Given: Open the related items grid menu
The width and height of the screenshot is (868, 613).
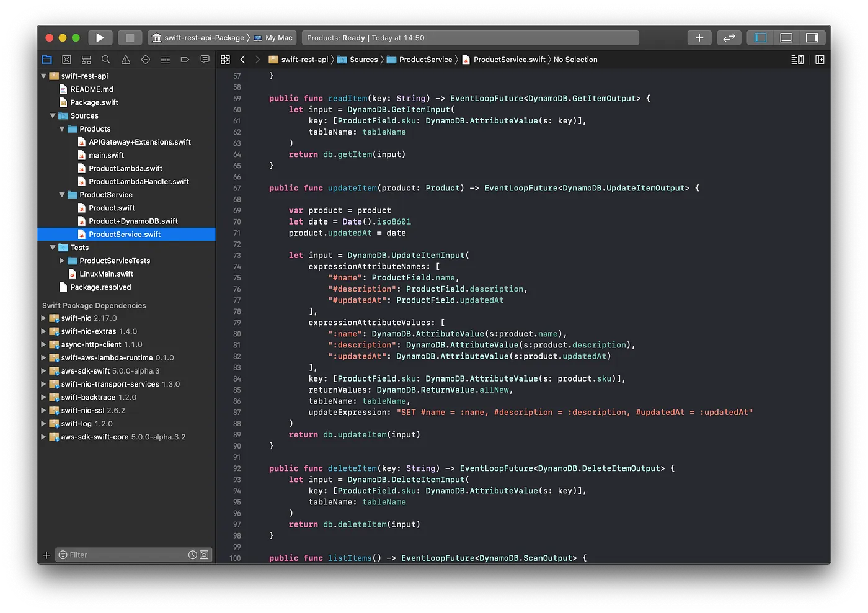Looking at the screenshot, I should coord(226,60).
